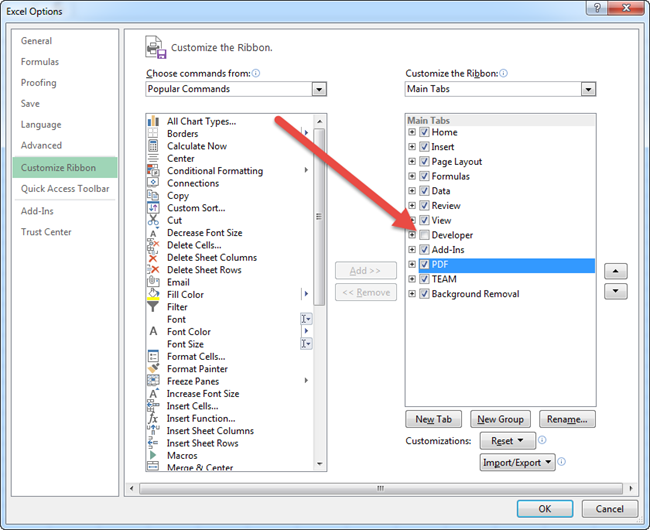Click the Borders command icon
Image resolution: width=650 pixels, height=530 pixels.
tap(153, 134)
